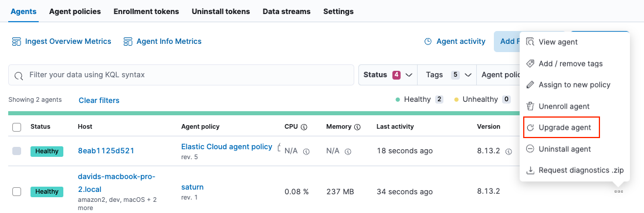Choose Add / remove tags menu item
Screen dimensions: 644x213
(x=574, y=63)
